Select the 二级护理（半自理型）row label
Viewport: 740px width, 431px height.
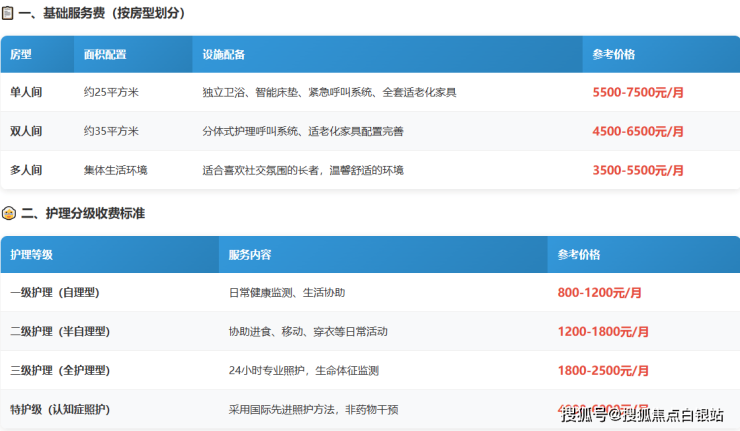pos(59,331)
